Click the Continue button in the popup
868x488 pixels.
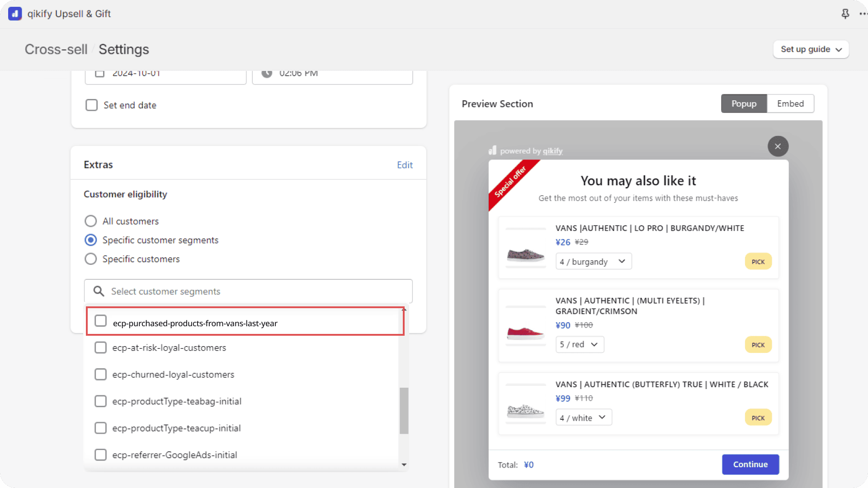click(750, 465)
